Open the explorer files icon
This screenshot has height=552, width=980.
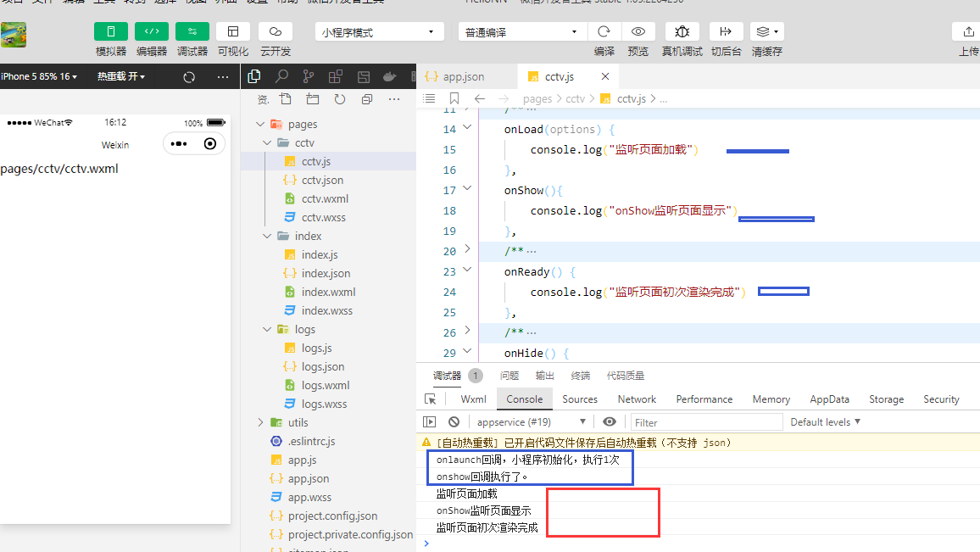point(253,76)
